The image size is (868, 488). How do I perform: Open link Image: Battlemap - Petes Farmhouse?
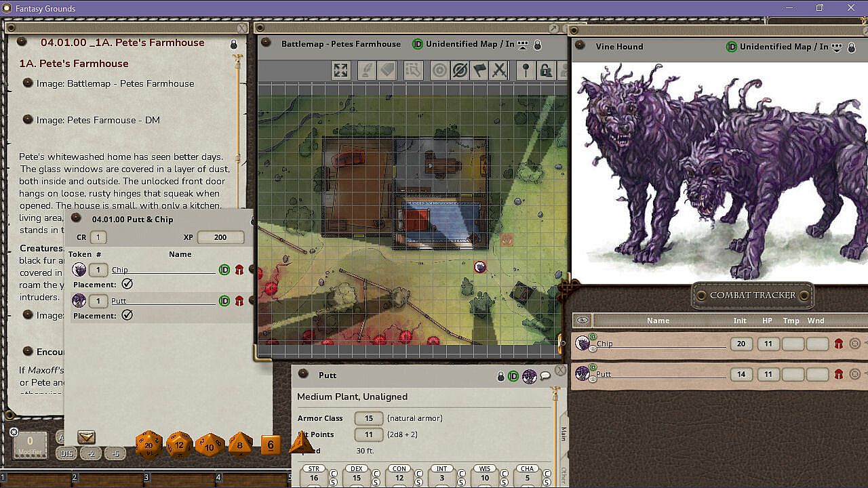(x=115, y=83)
